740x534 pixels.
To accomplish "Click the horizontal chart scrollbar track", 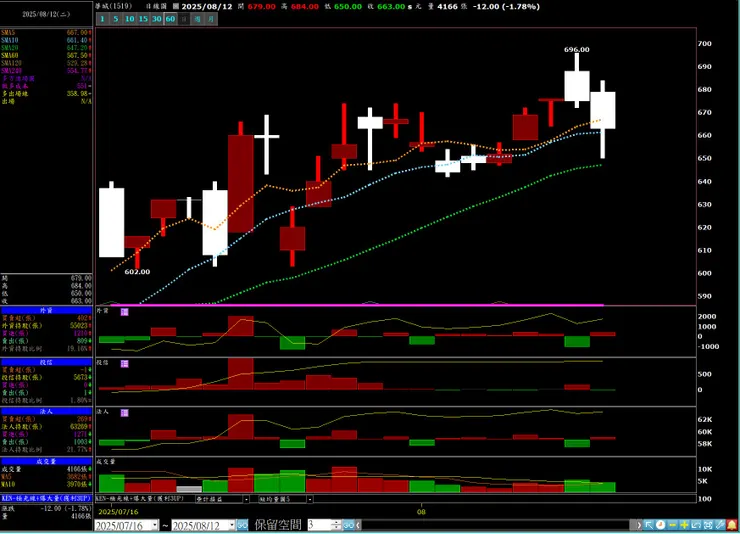I will (x=496, y=525).
